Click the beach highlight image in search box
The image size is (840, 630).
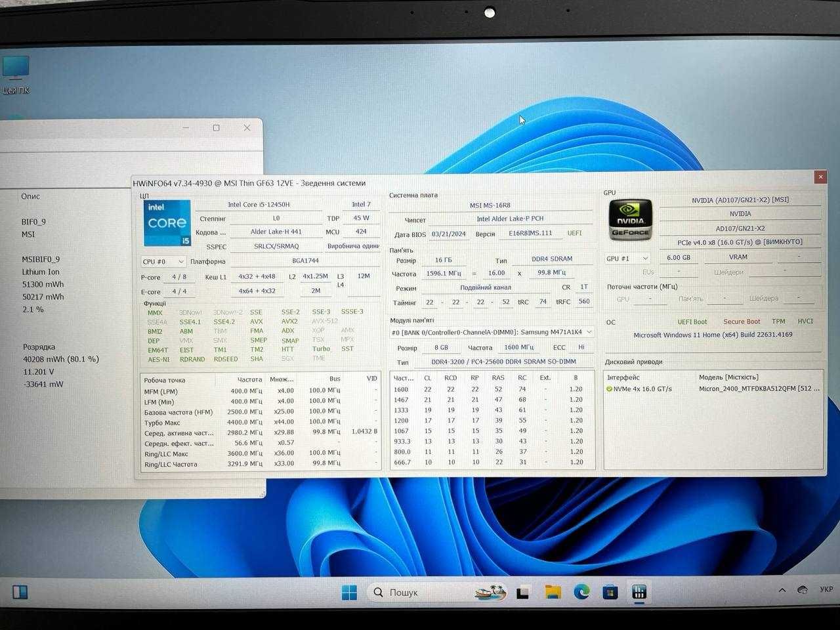[x=492, y=593]
